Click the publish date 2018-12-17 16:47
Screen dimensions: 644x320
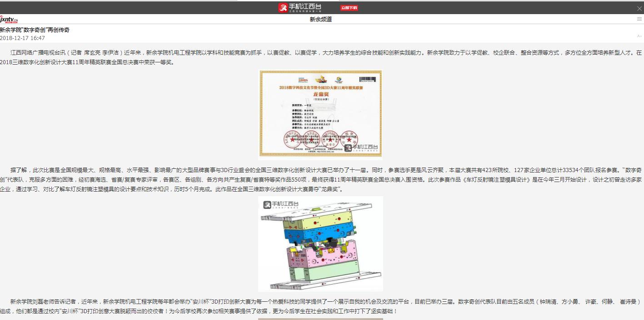click(23, 38)
